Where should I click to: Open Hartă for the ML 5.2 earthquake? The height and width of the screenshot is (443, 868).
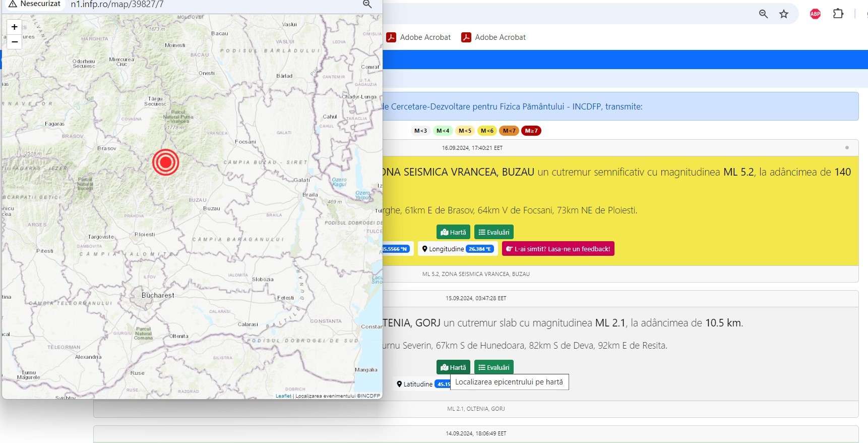pos(453,232)
